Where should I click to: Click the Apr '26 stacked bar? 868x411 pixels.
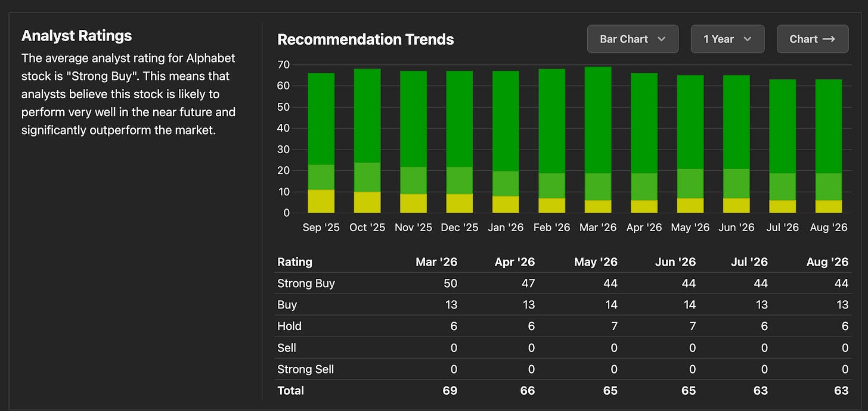click(644, 143)
